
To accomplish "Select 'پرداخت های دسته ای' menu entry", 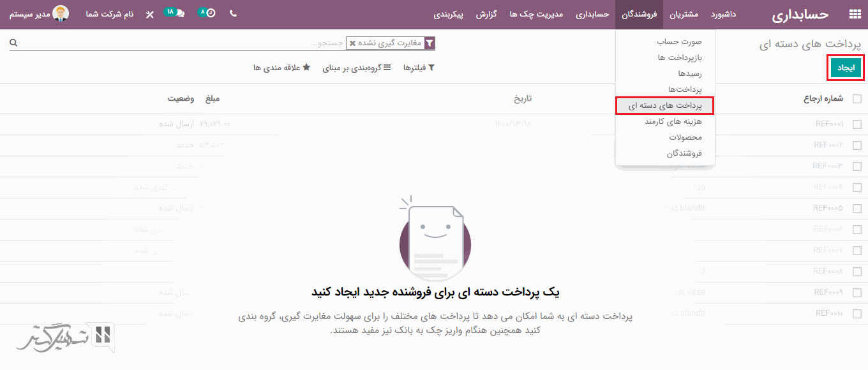I will tap(664, 106).
